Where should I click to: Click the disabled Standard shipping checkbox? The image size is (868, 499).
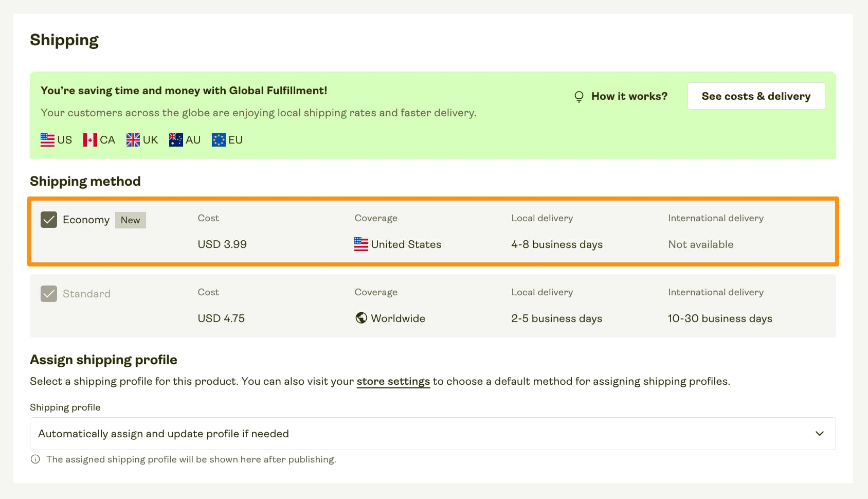[48, 294]
